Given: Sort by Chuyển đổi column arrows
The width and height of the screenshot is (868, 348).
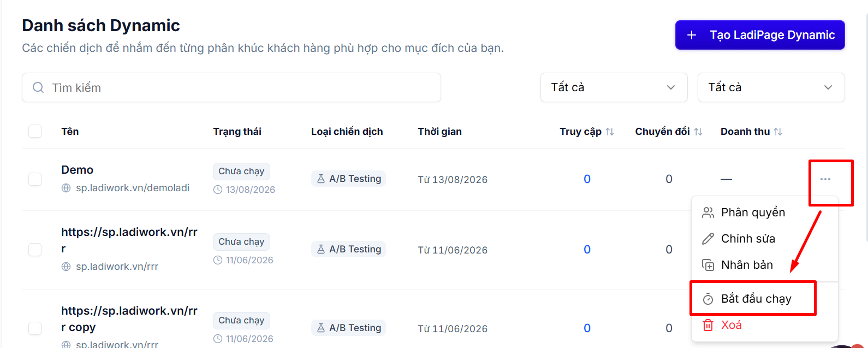Looking at the screenshot, I should 698,132.
